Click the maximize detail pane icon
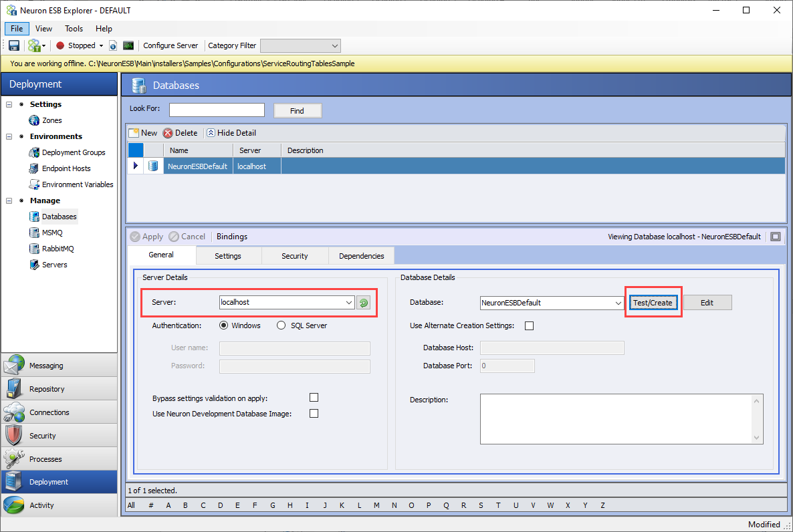 pyautogui.click(x=776, y=237)
